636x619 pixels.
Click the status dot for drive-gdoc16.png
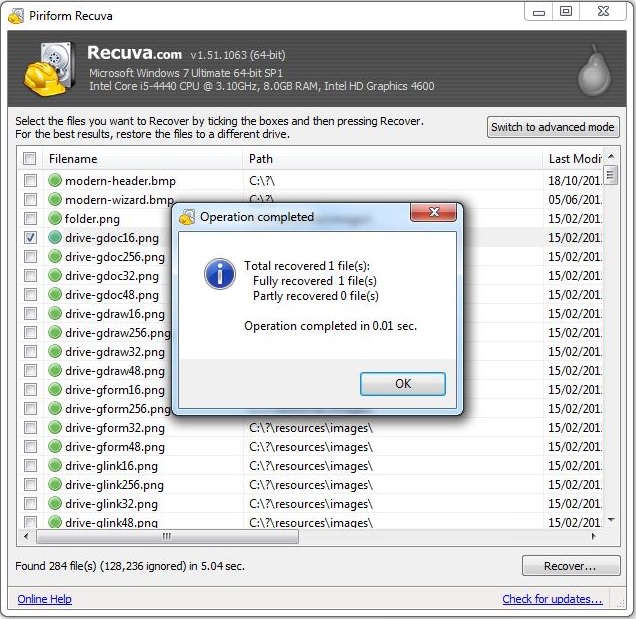(55, 237)
